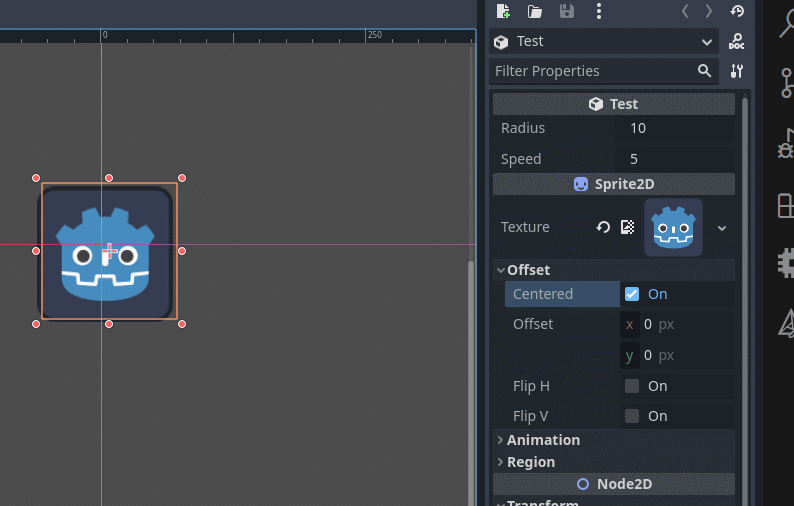Click the Inspector vertical scrollbar
794x506 pixels.
[x=745, y=299]
